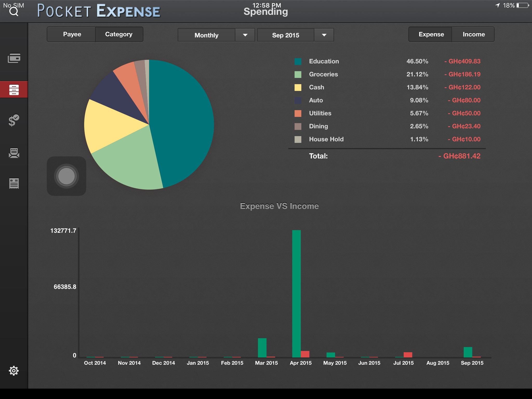532x399 pixels.
Task: Click the GH¢122.00 Cash amount
Action: coord(462,87)
